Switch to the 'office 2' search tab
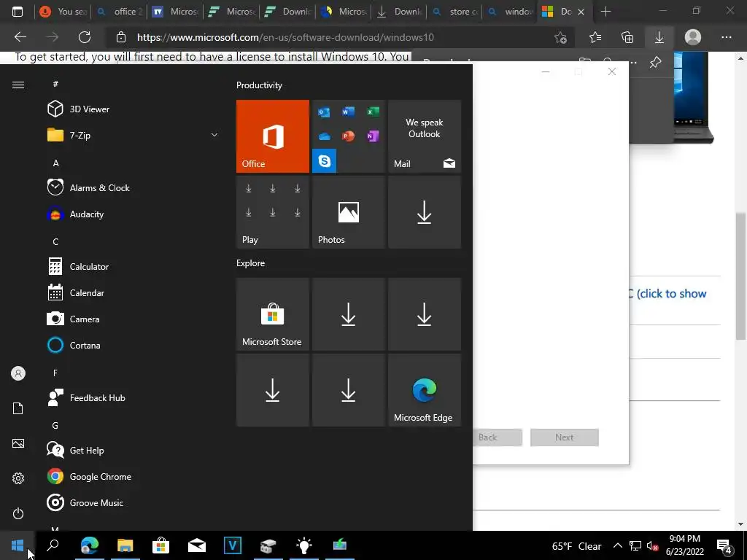Image resolution: width=747 pixels, height=560 pixels. [x=120, y=12]
